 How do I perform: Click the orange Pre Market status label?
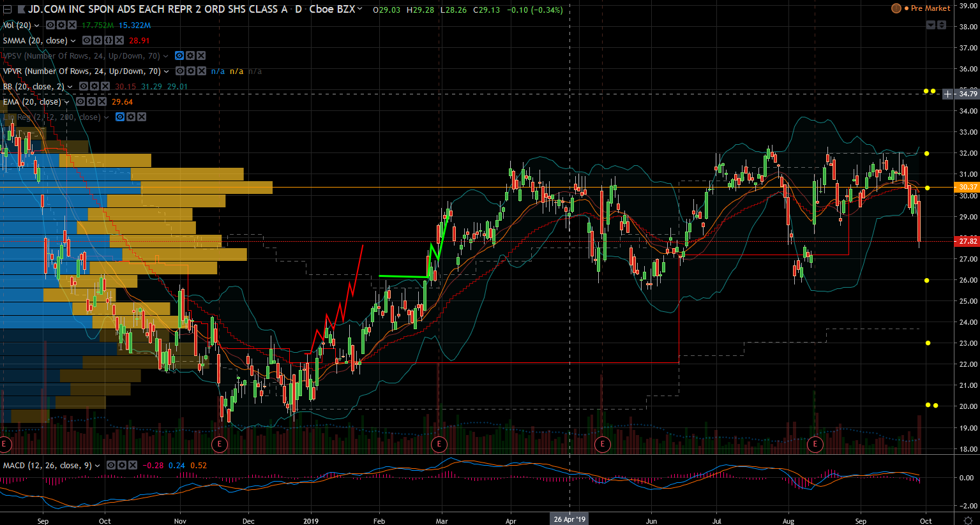[x=930, y=8]
